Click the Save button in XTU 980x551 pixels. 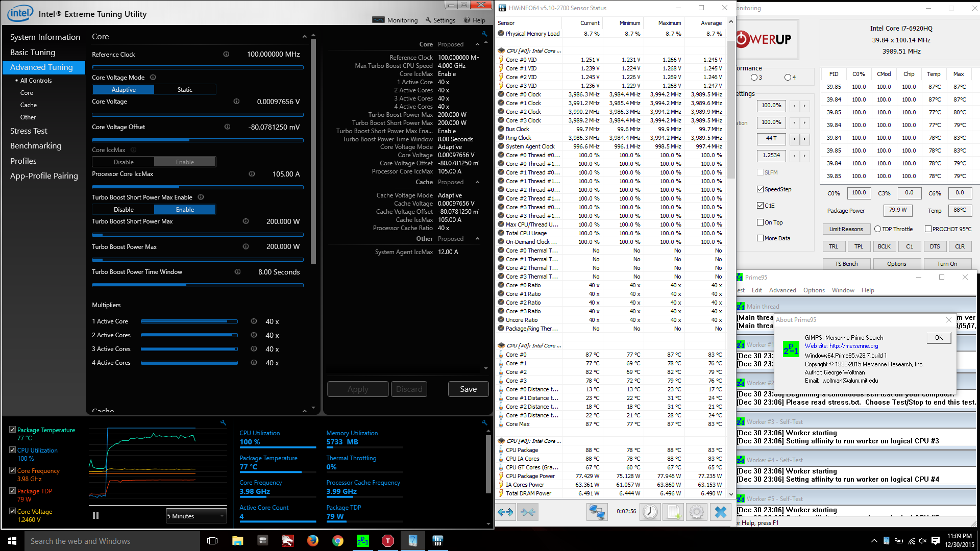click(x=468, y=389)
